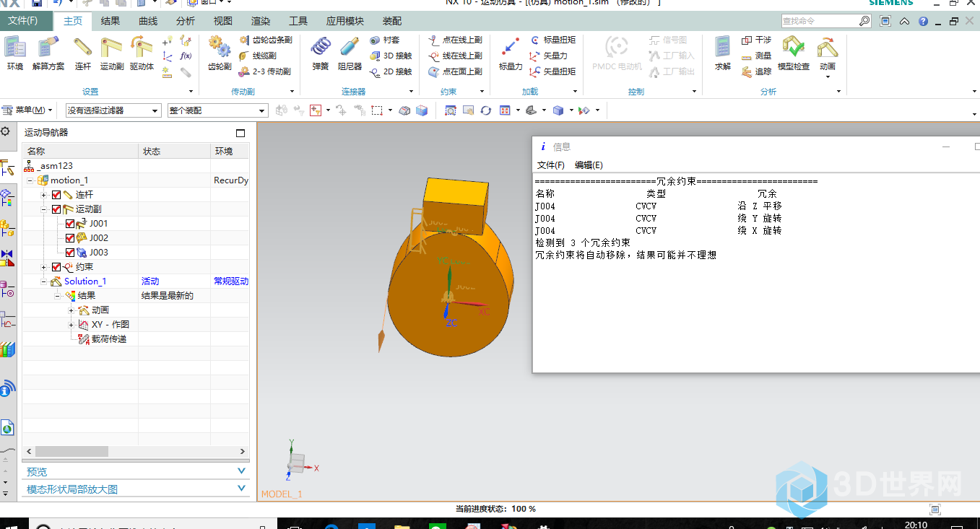Viewport: 980px width, 529px height.
Task: Expand the XY - 作图 tree node
Action: [x=71, y=325]
